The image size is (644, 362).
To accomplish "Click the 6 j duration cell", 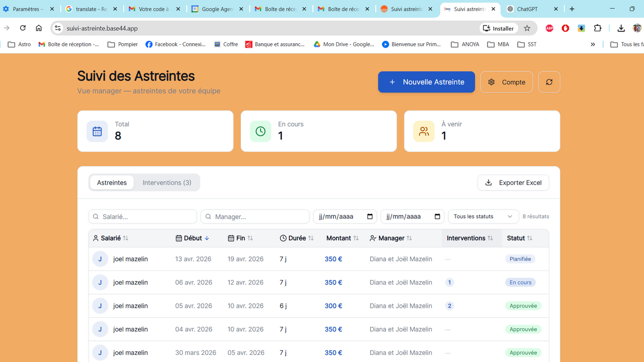I will (x=283, y=306).
